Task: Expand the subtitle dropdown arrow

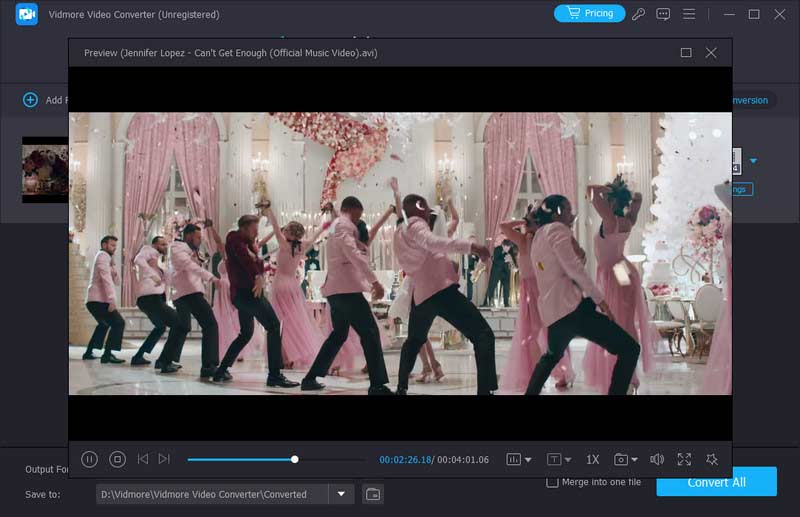Action: click(x=568, y=460)
